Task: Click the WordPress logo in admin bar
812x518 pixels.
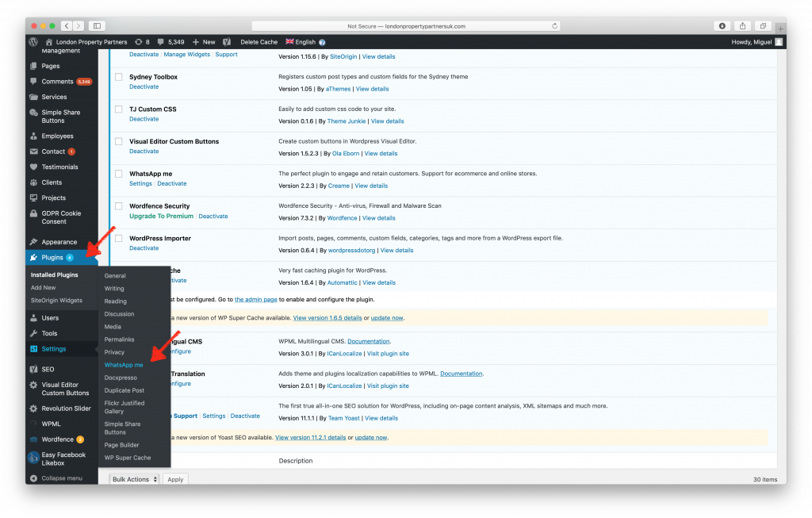Action: [33, 42]
